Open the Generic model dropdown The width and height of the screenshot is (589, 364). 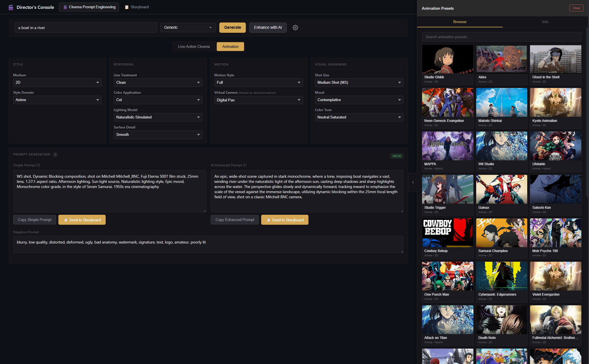(x=188, y=28)
